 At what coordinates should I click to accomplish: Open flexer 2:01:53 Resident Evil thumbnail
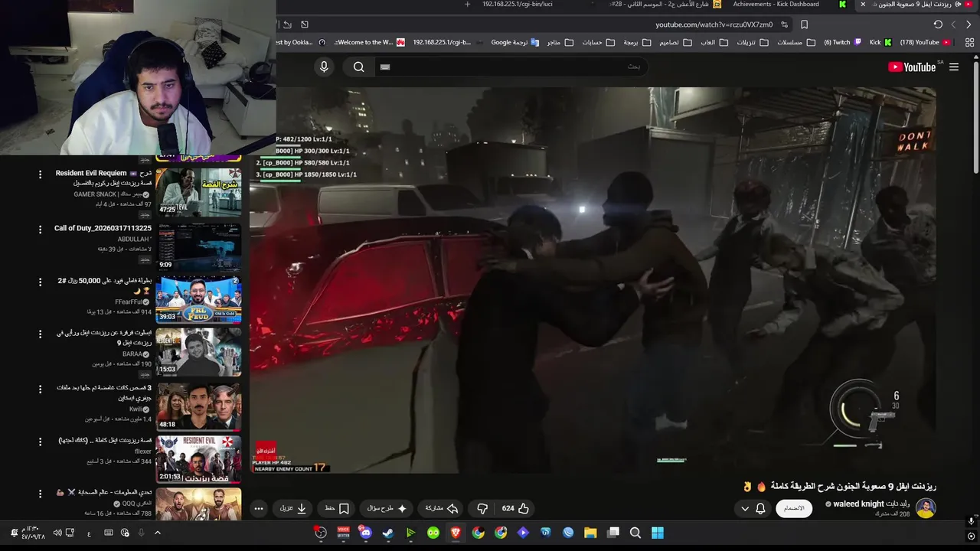[198, 459]
